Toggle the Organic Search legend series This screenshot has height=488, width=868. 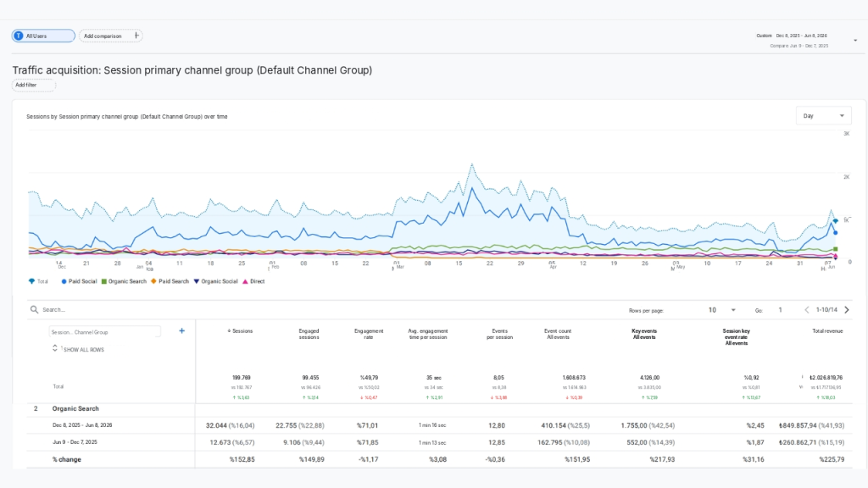click(x=124, y=281)
